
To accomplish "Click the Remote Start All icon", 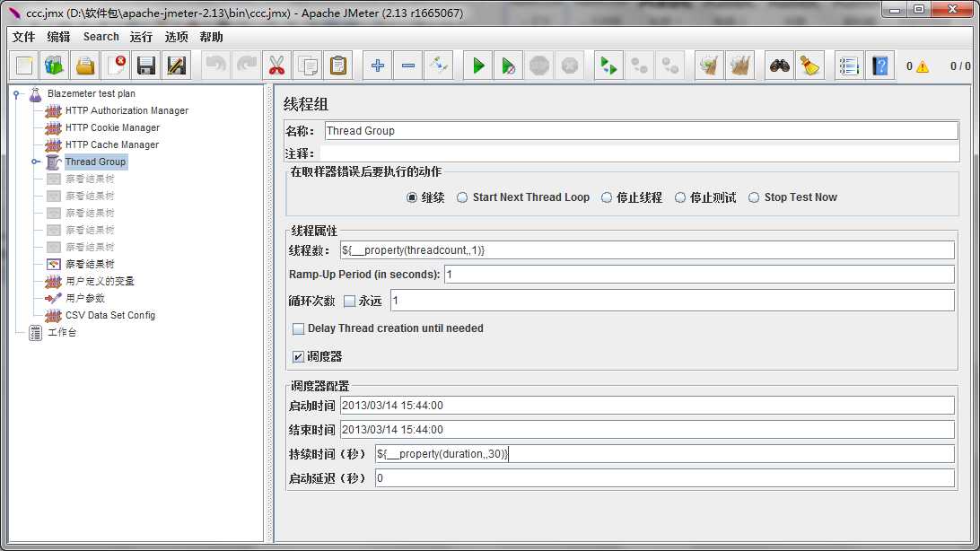I will coord(608,66).
